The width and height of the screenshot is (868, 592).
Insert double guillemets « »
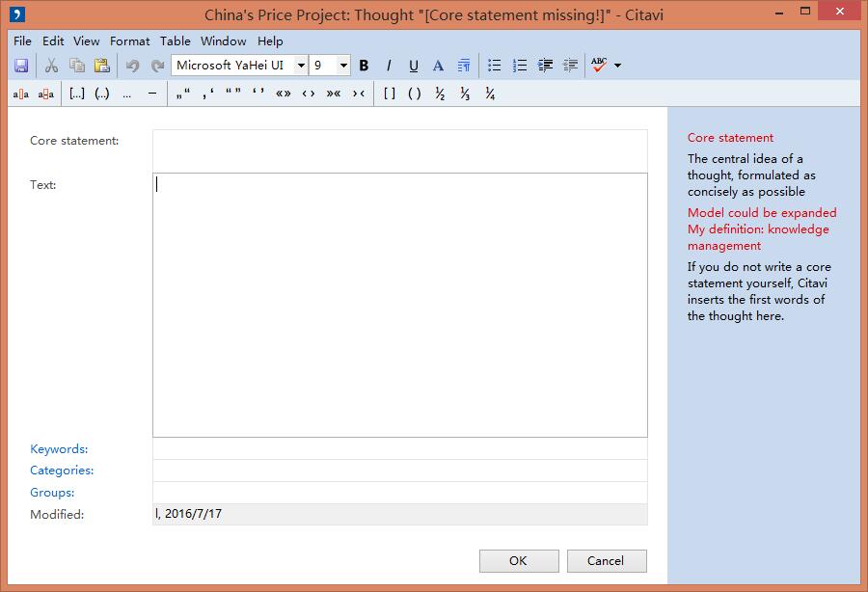pyautogui.click(x=284, y=94)
